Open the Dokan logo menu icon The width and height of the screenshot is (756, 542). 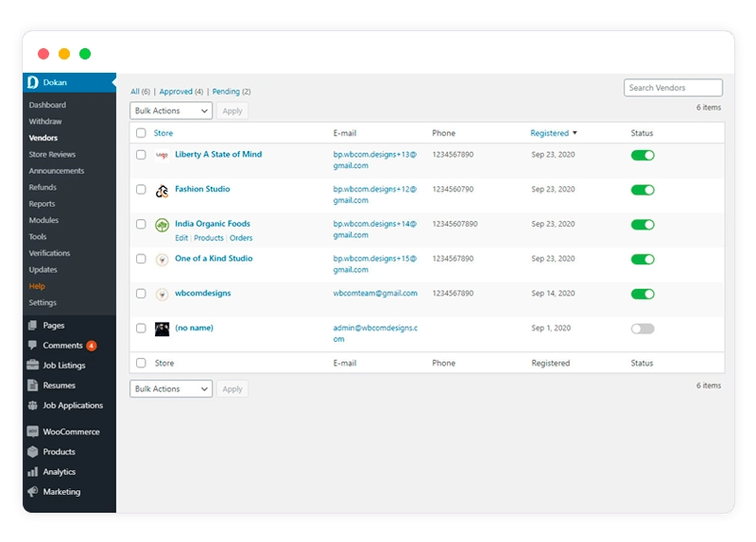click(x=33, y=82)
